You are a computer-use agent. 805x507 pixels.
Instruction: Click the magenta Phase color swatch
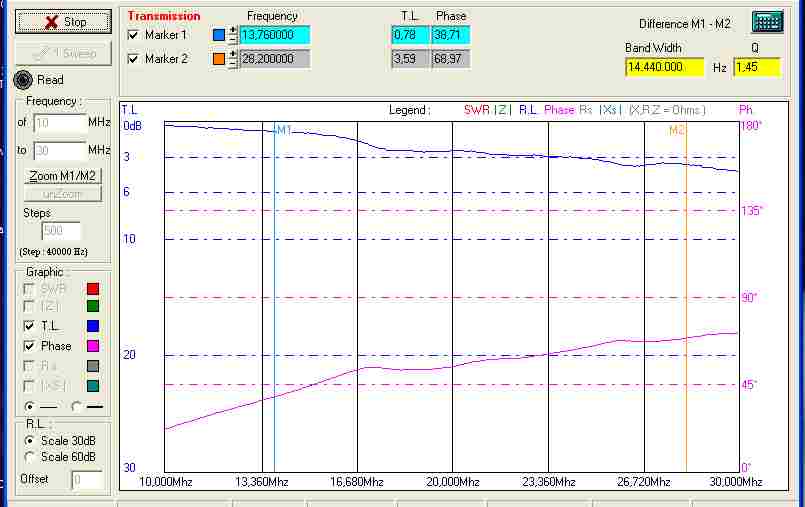(93, 346)
